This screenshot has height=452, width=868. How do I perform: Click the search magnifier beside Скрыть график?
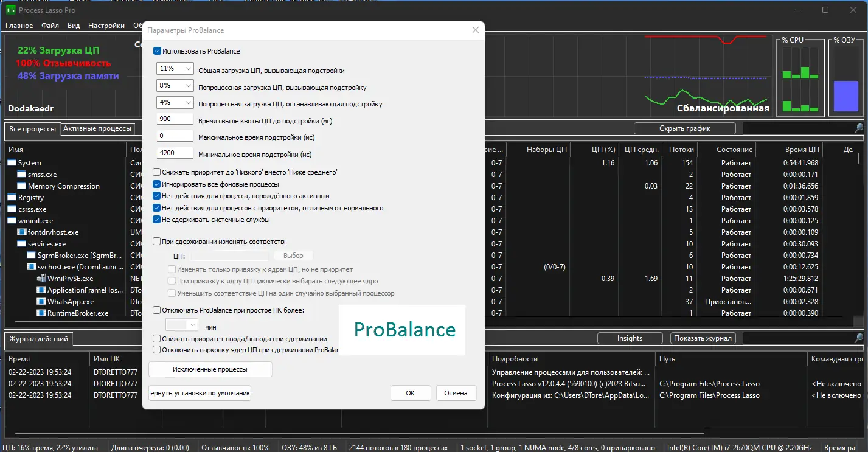tap(858, 128)
